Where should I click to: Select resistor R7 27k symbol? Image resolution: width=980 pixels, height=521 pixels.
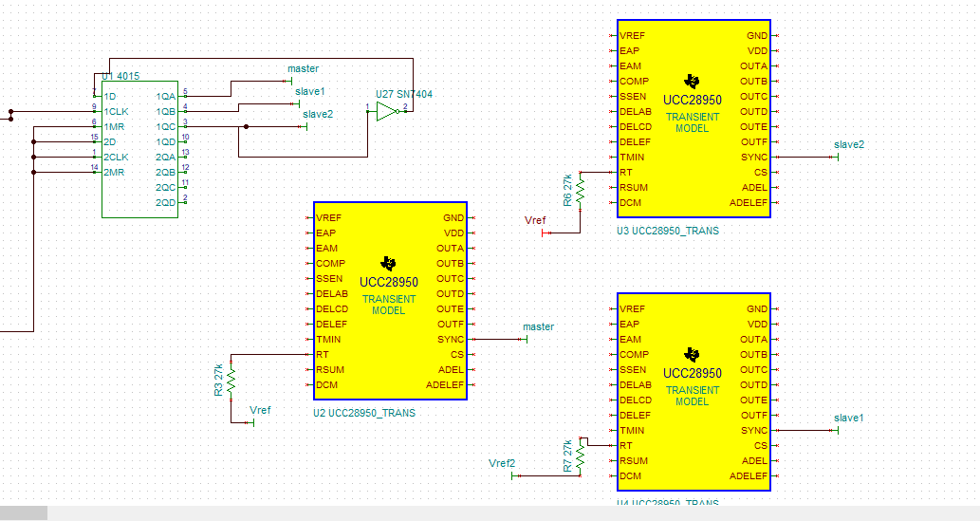point(580,456)
